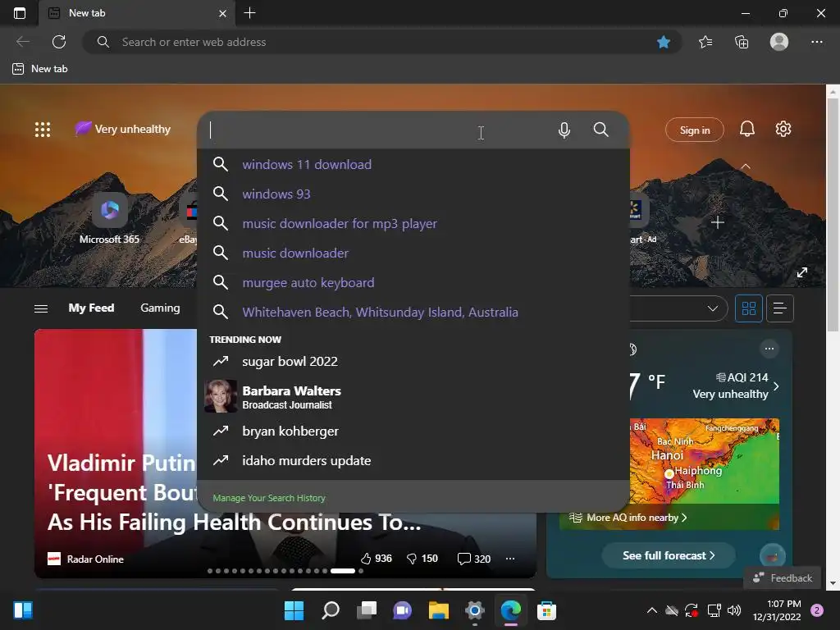
Task: Open the air quality map thumbnail
Action: [x=704, y=461]
